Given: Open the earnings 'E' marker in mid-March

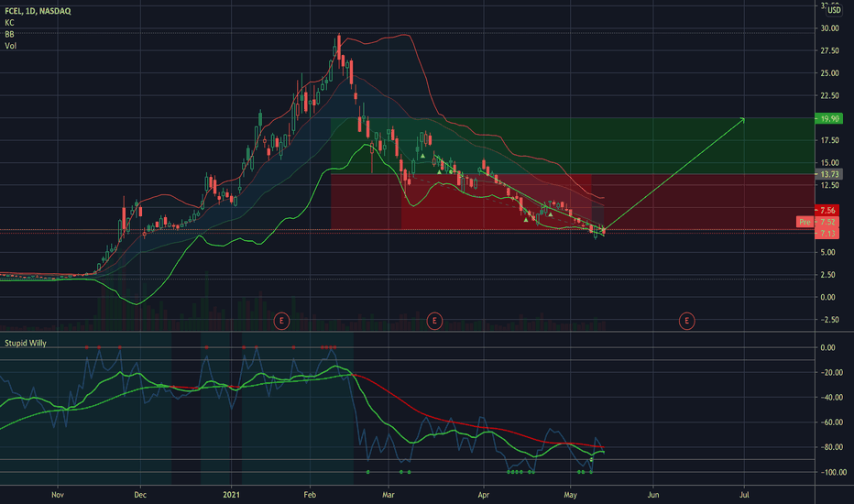Looking at the screenshot, I should click(434, 321).
